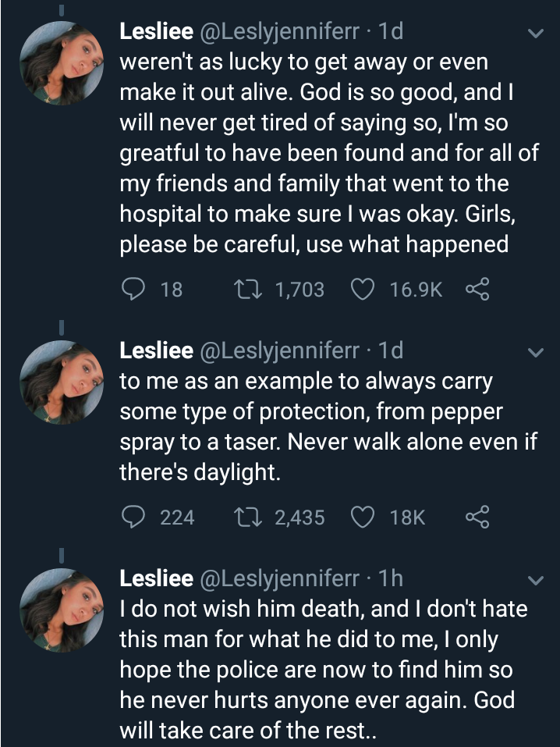Open the tweet about always carrying protection
560x747 pixels.
coord(328,427)
